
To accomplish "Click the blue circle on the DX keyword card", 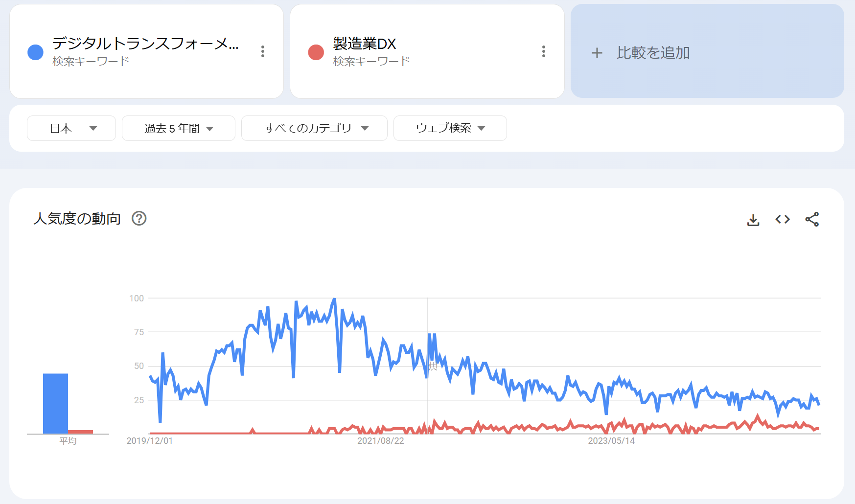I will [35, 51].
